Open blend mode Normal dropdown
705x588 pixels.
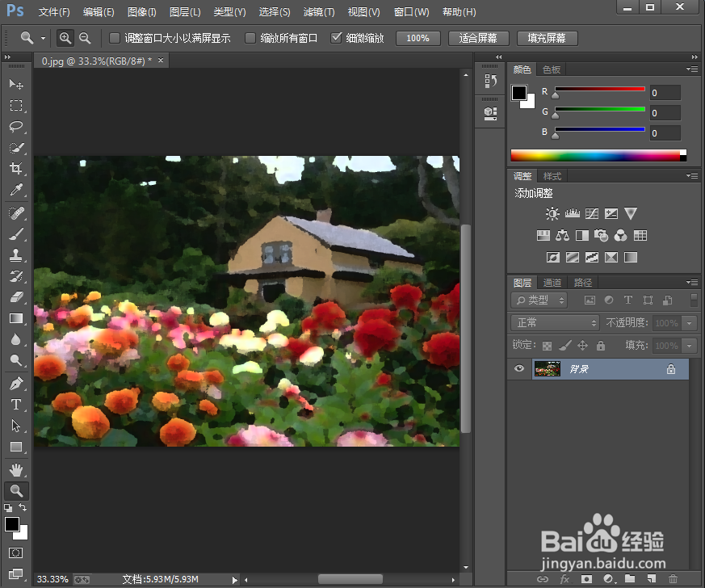[x=556, y=323]
